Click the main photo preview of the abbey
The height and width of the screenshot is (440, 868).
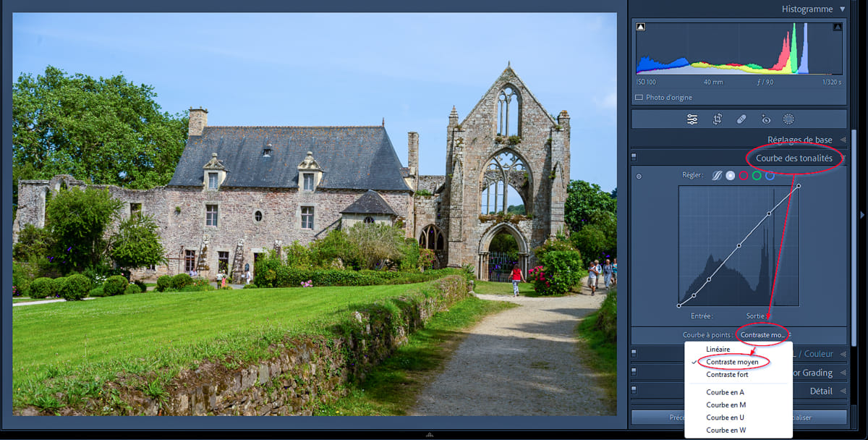[x=315, y=214]
